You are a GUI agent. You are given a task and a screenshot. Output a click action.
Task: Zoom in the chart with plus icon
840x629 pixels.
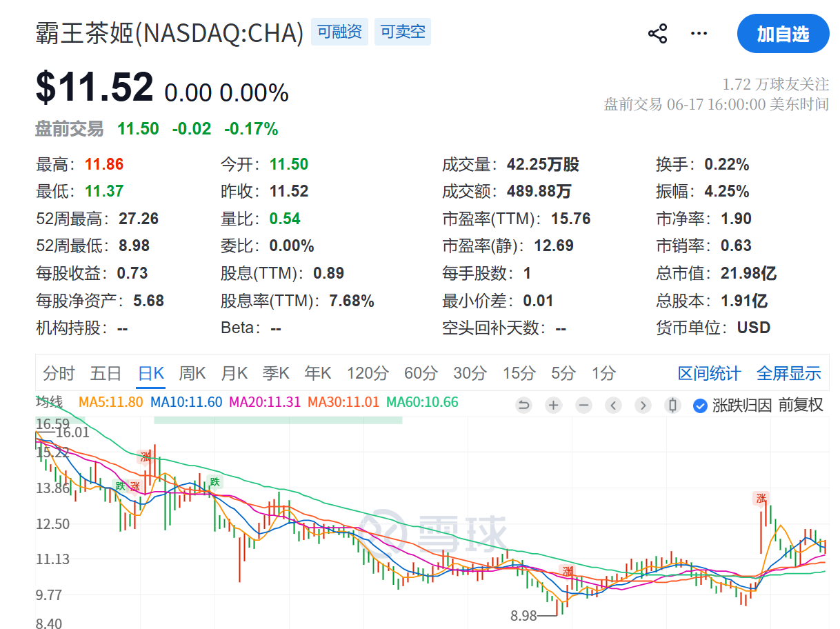point(553,406)
